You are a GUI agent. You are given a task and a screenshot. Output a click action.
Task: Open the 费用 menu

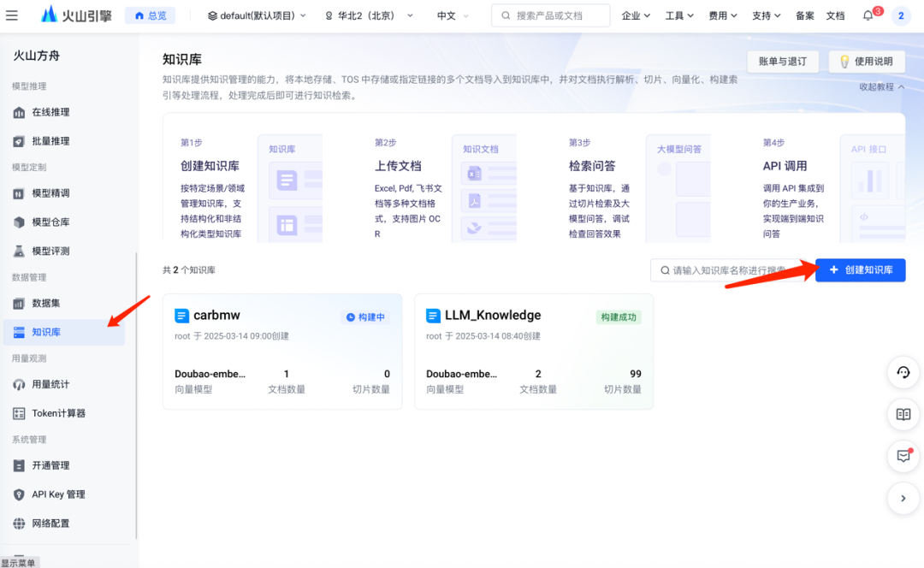[x=723, y=15]
